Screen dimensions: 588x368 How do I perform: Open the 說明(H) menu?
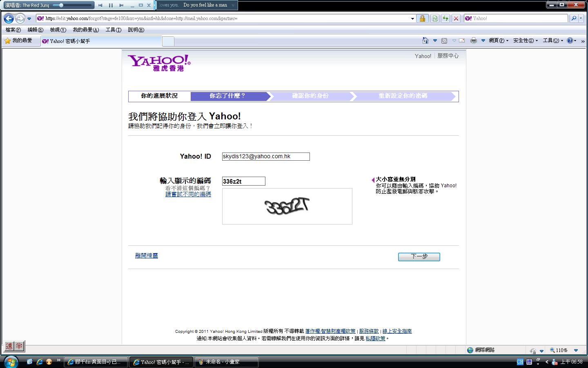point(136,30)
